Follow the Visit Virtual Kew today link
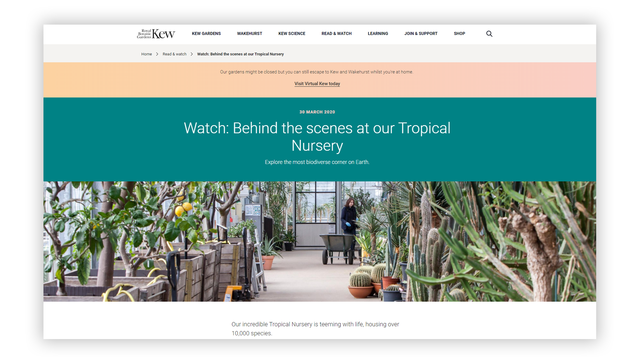Viewport: 640px width, 364px height. pyautogui.click(x=317, y=84)
